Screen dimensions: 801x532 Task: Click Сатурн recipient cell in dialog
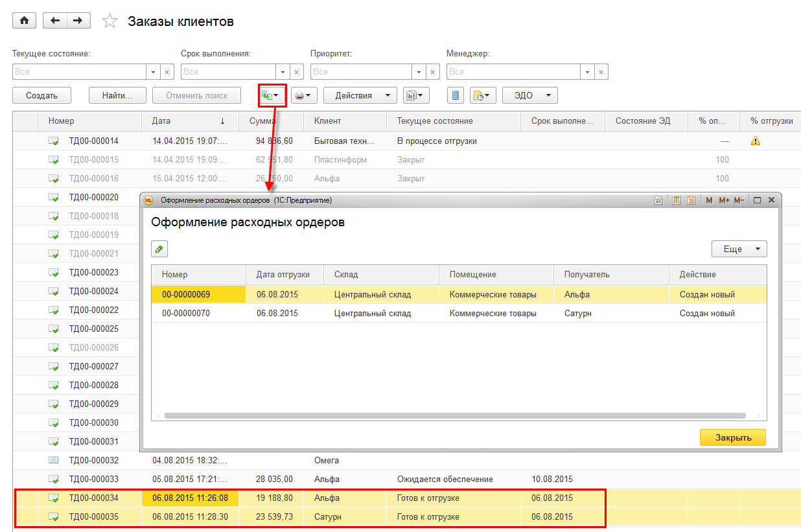(611, 313)
